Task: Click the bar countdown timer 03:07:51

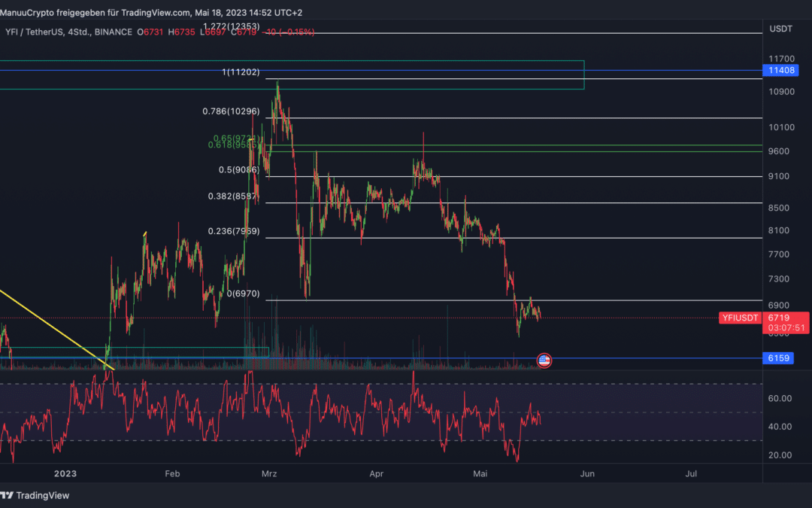Action: [786, 327]
